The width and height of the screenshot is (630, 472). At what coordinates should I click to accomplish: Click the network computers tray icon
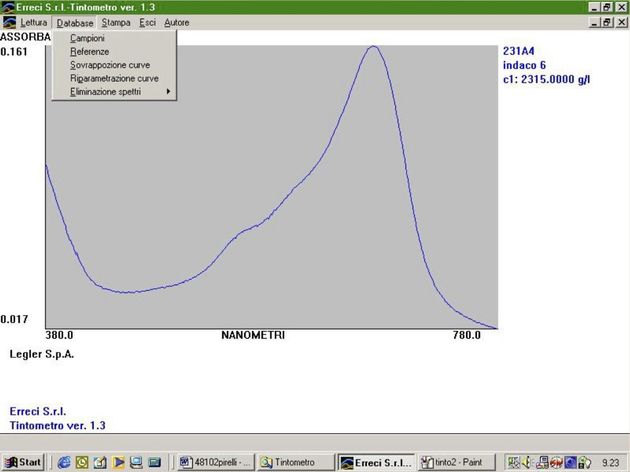click(542, 462)
